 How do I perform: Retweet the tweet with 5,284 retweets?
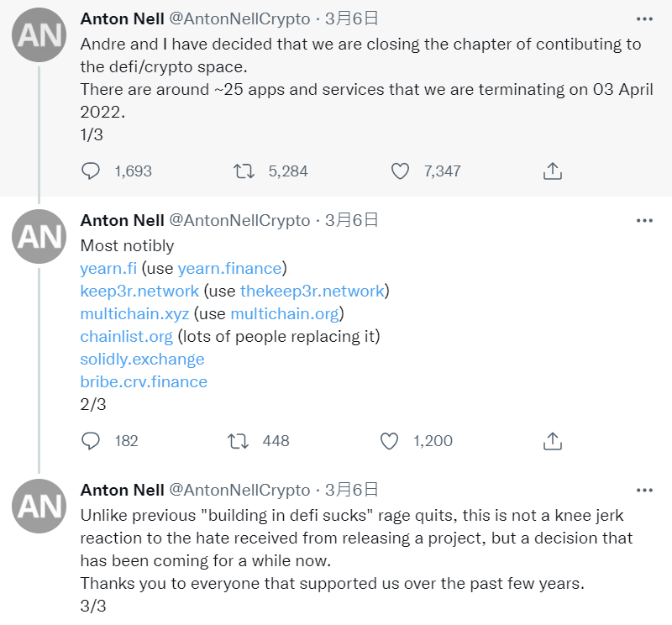[243, 171]
